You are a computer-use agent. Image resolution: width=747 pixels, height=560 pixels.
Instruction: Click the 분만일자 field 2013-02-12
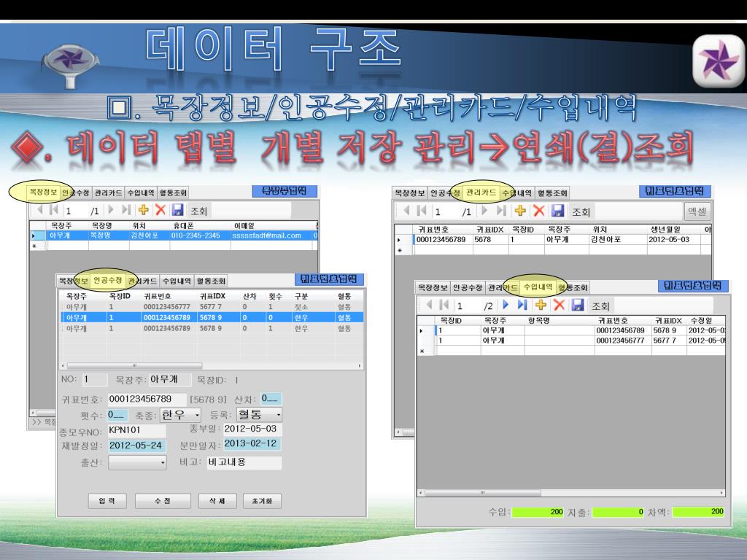(252, 444)
